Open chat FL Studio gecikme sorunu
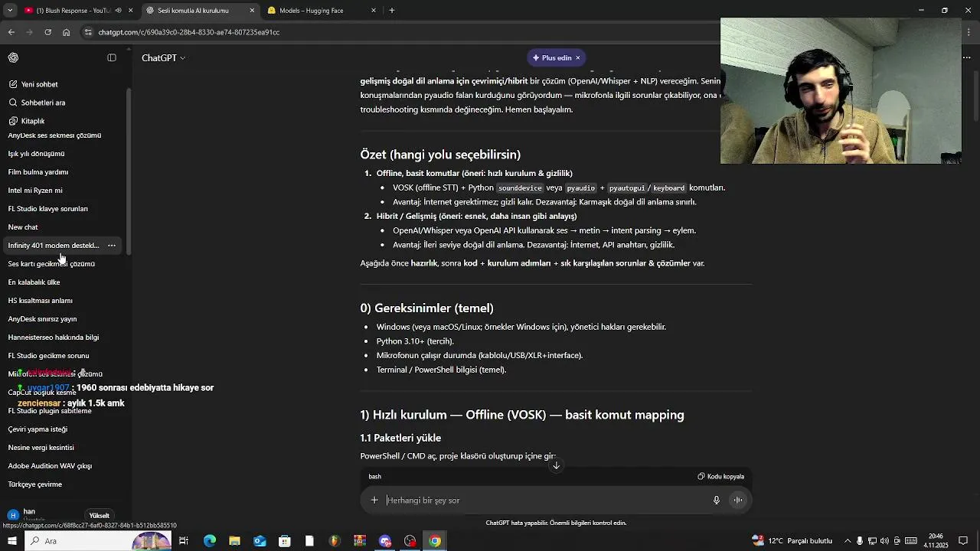Viewport: 980px width, 551px height. tap(48, 356)
